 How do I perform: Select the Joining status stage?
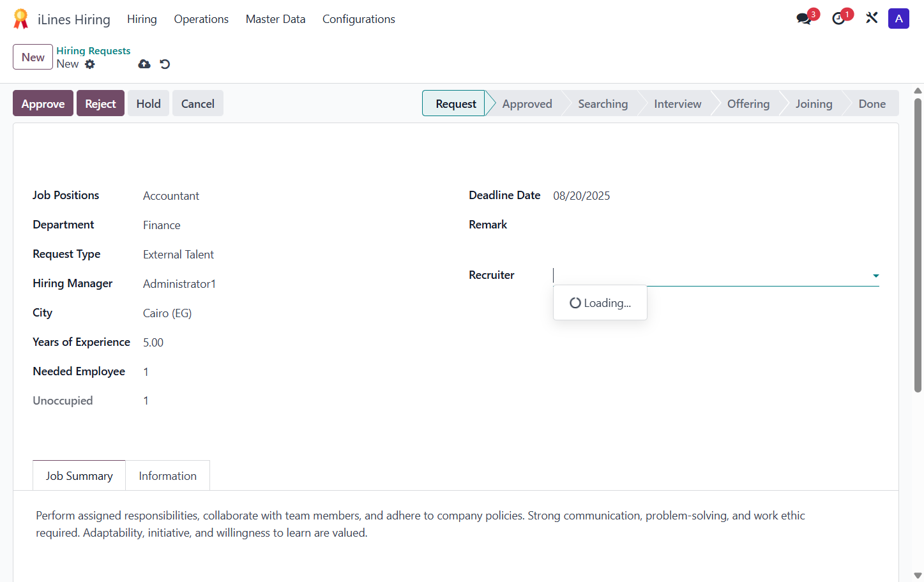click(814, 103)
